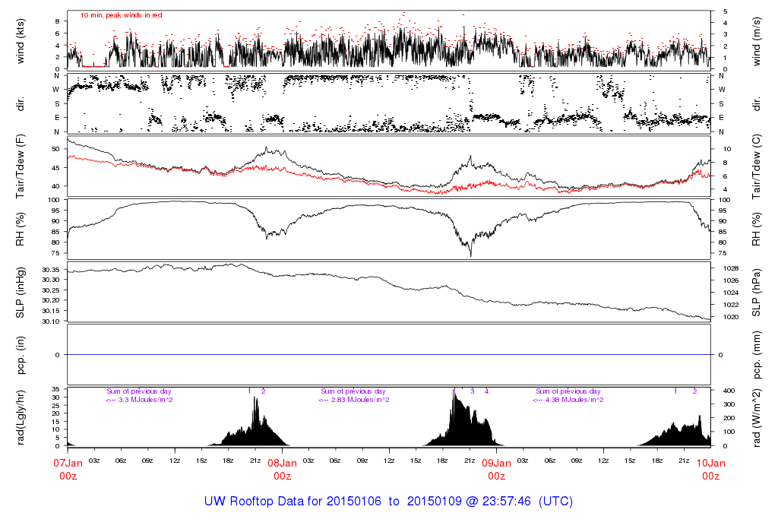Click the 2.83 MJoules/m^2 daily sum text
778x532 pixels.
353,400
